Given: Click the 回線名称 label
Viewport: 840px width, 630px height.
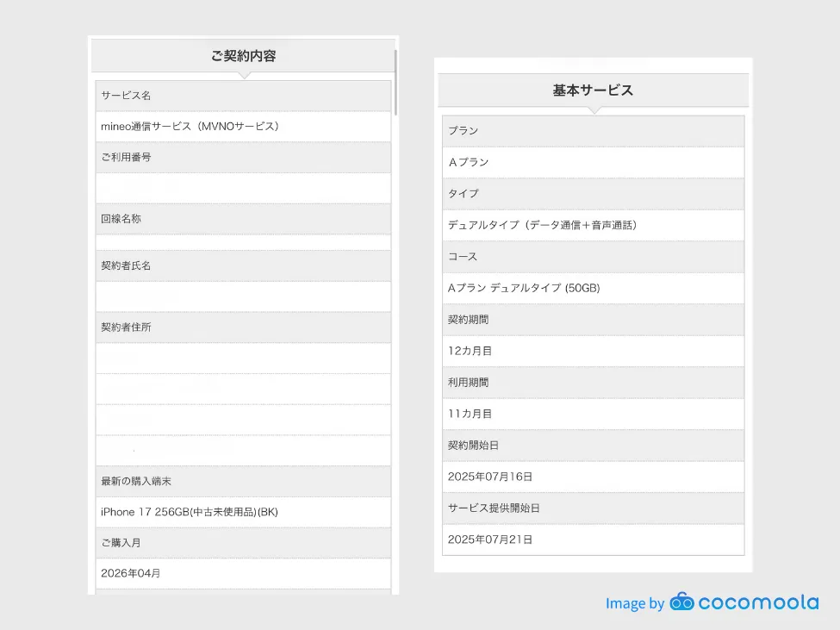Looking at the screenshot, I should tap(121, 219).
